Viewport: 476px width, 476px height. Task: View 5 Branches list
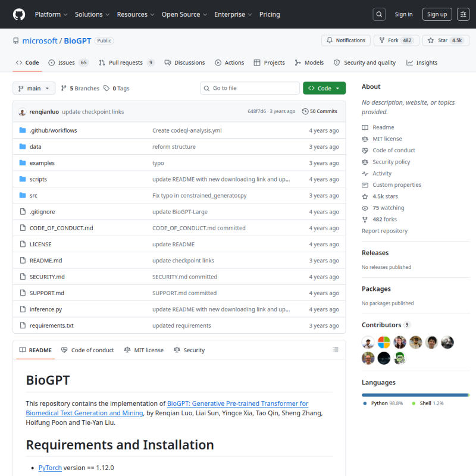(80, 88)
